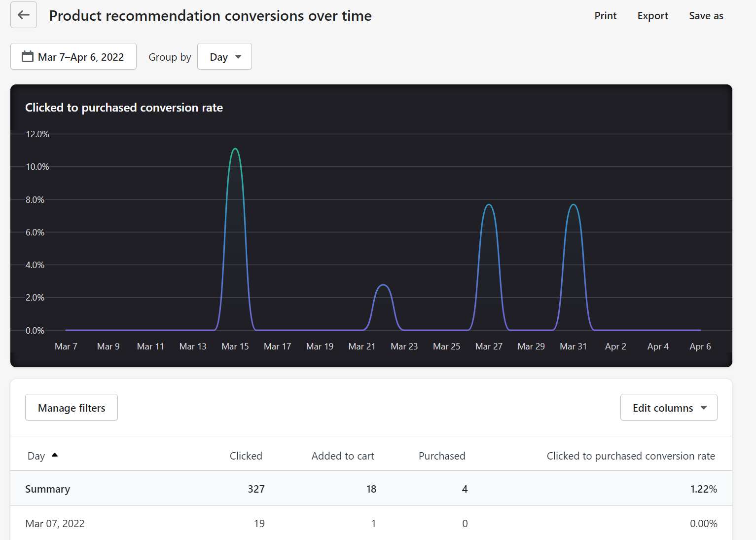Viewport: 756px width, 540px height.
Task: Sort by the Clicked column header
Action: point(246,456)
